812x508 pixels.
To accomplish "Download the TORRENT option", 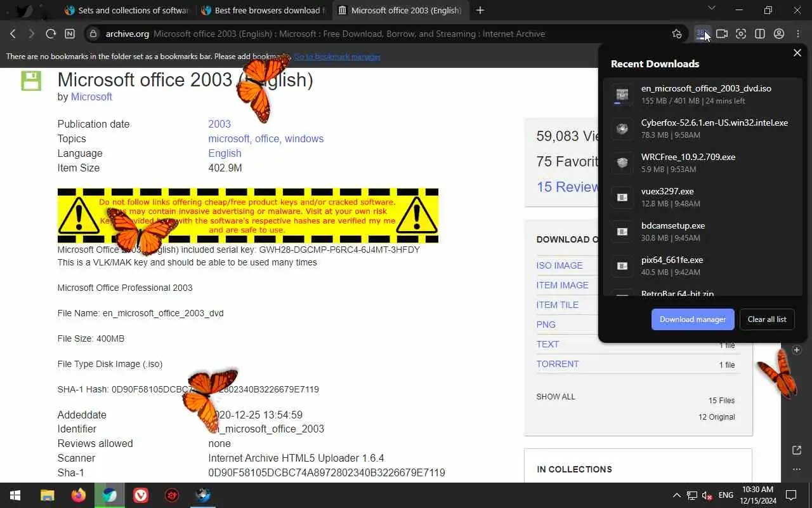I will [558, 364].
